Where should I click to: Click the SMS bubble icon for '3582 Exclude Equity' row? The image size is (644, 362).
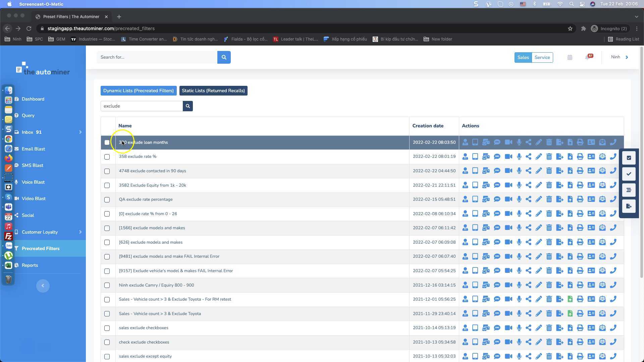click(497, 185)
